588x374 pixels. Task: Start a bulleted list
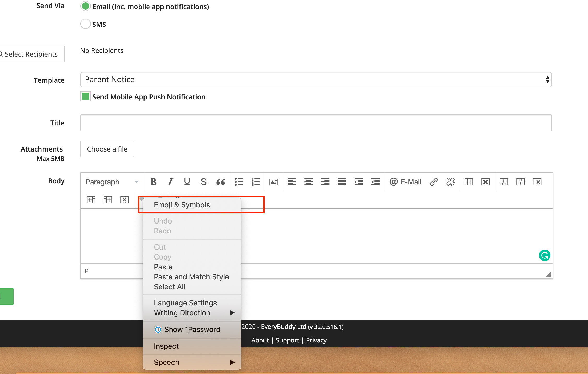pyautogui.click(x=239, y=182)
